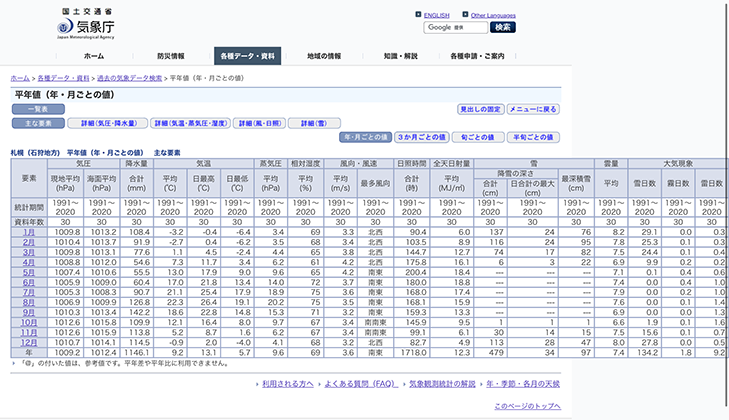This screenshot has height=420, width=729.
Task: Switch to 3か月ごとの値 view
Action: 420,137
